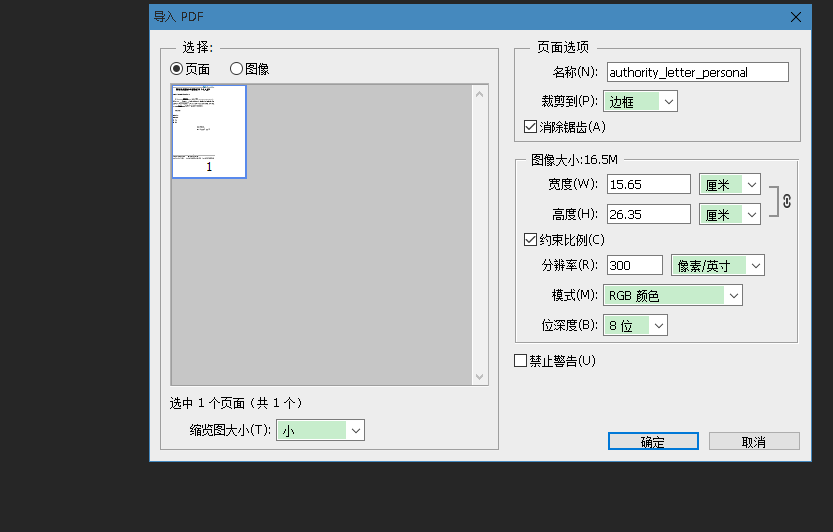Open the 裁剪到 crop dropdown
This screenshot has width=833, height=532.
(640, 102)
